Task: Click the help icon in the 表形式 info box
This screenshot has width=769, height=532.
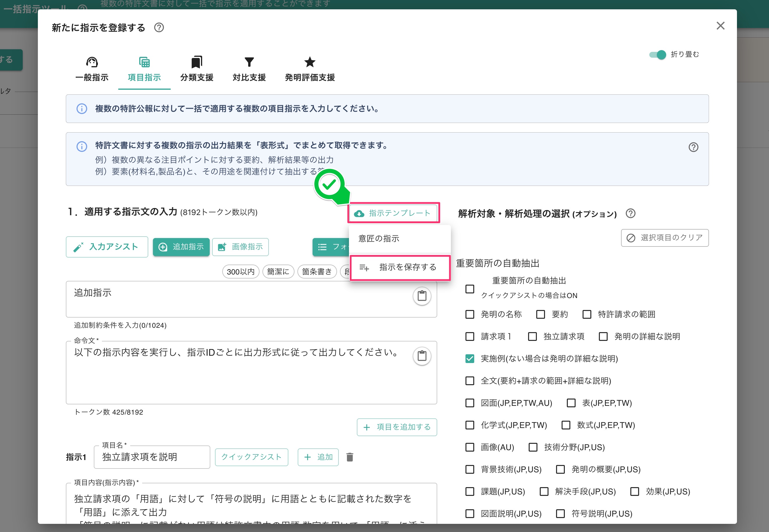Action: (693, 147)
